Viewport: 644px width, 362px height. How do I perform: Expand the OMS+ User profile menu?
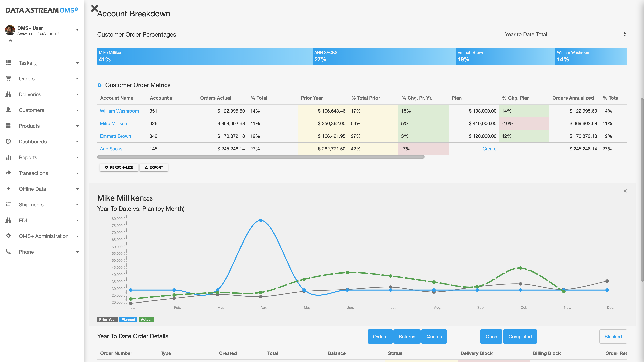77,30
